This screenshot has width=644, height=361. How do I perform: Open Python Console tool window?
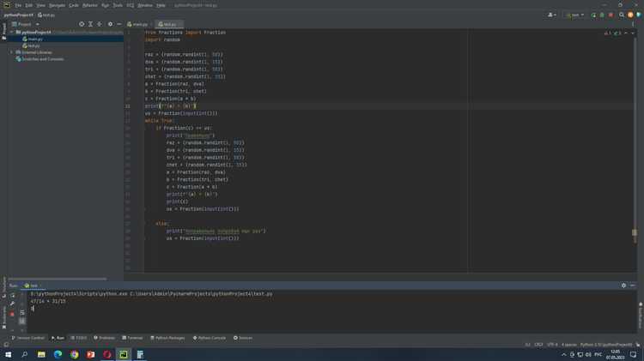(210, 338)
